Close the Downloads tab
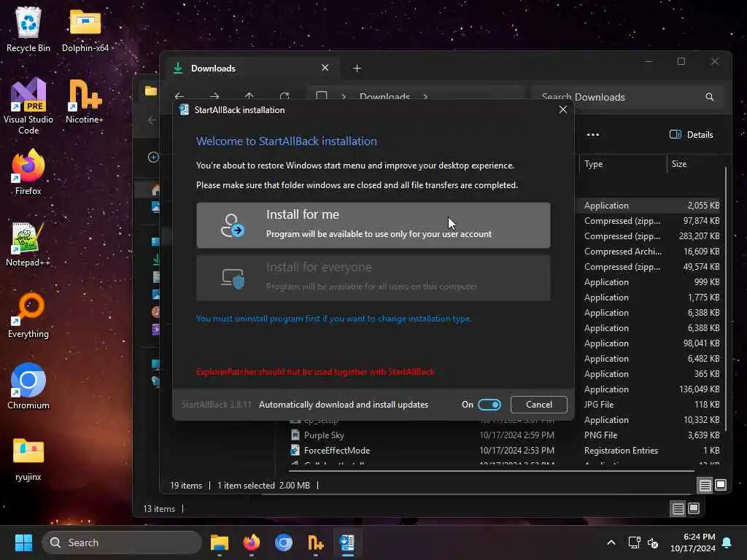The width and height of the screenshot is (747, 560). (325, 68)
